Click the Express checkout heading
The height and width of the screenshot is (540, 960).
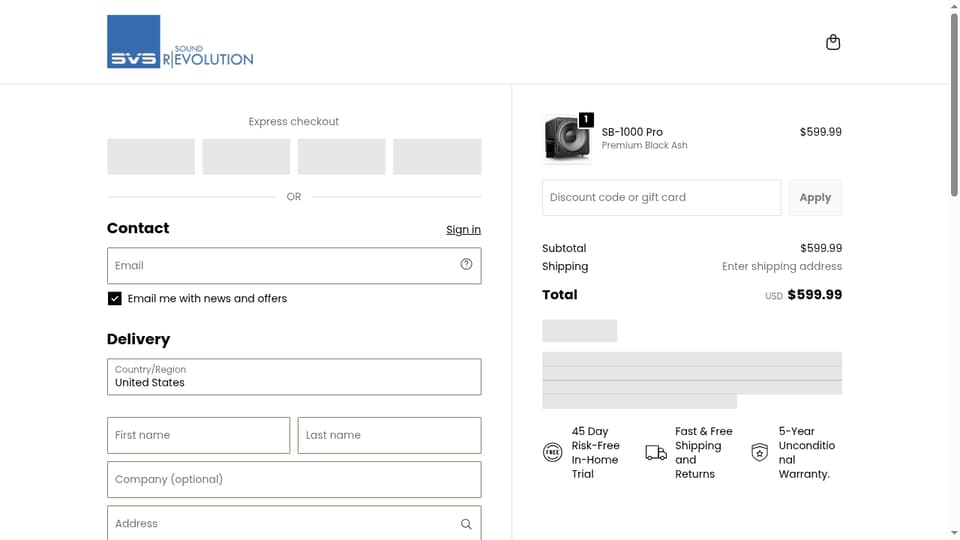pyautogui.click(x=294, y=121)
